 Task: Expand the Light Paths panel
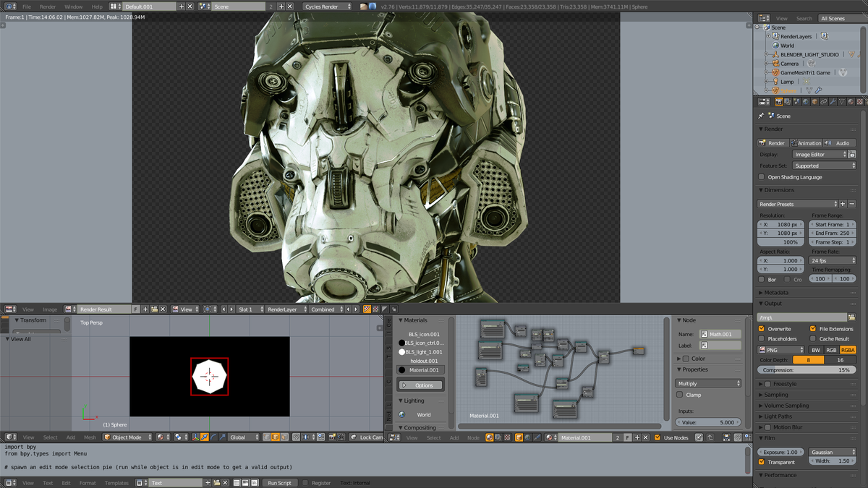[x=778, y=416]
